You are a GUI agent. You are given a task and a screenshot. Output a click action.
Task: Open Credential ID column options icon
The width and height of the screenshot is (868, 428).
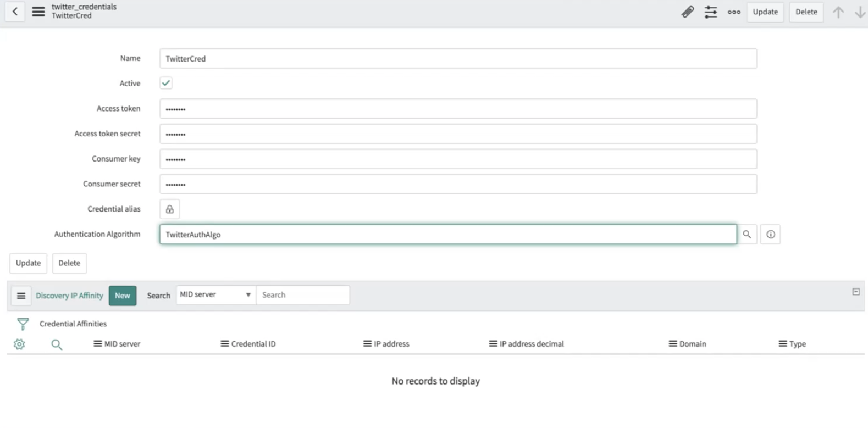(224, 344)
